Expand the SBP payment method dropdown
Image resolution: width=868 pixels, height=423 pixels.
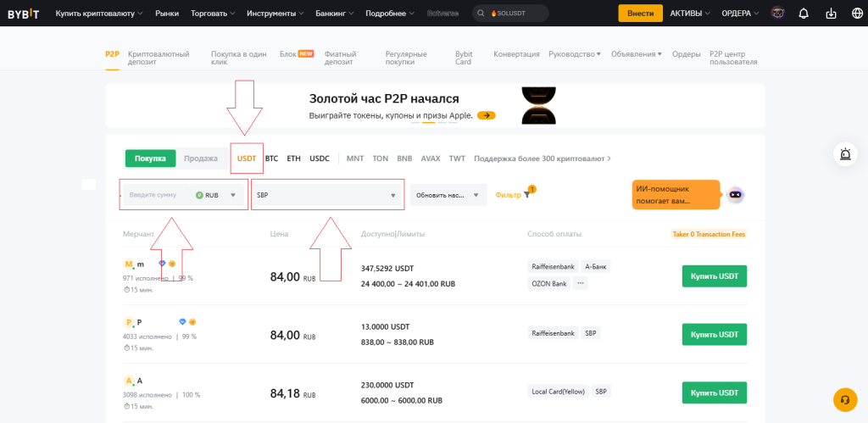(x=326, y=195)
